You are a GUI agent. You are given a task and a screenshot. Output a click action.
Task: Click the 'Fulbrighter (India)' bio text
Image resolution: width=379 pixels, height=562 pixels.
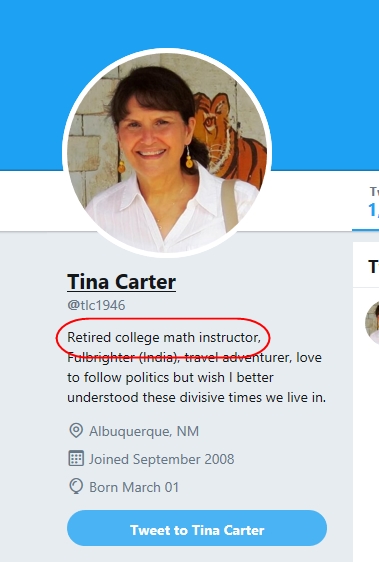[124, 357]
